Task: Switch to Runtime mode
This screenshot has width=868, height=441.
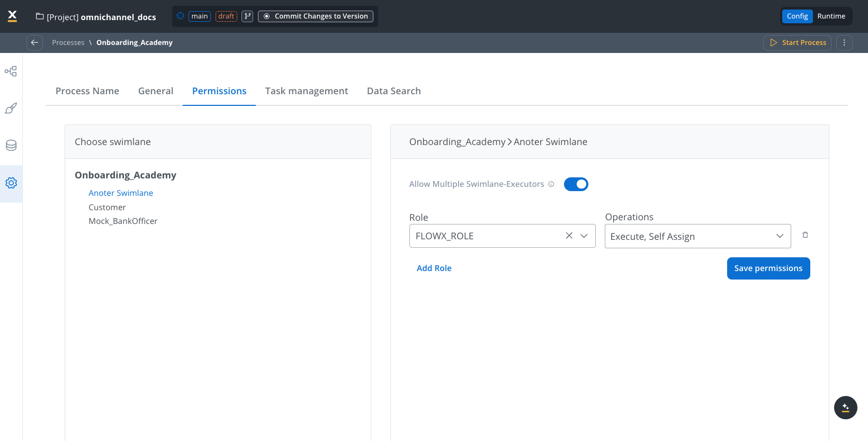Action: [x=831, y=16]
